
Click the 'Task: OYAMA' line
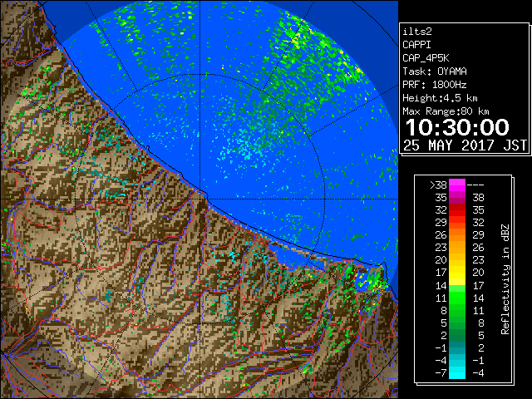click(435, 71)
